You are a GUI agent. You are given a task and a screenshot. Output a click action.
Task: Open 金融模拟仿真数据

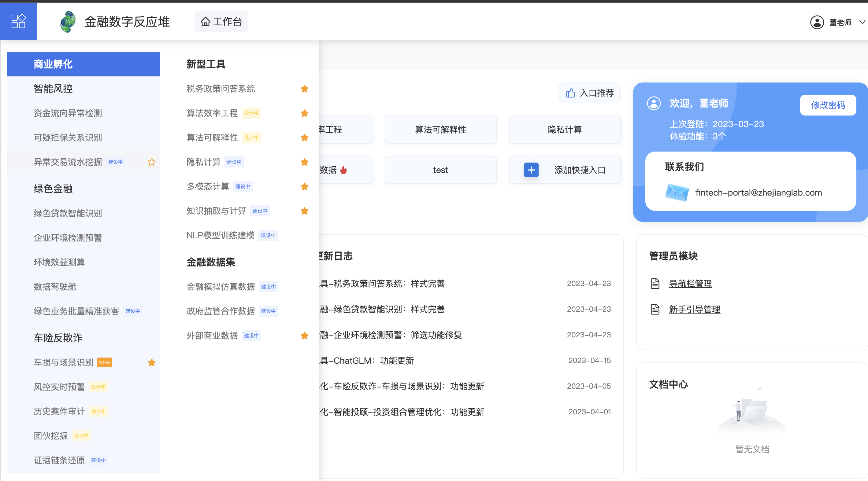pos(221,286)
